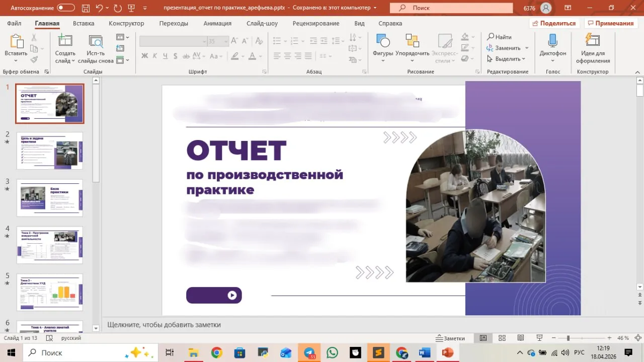Paste from clipboard using Вставить icon
644x362 pixels.
[x=16, y=42]
